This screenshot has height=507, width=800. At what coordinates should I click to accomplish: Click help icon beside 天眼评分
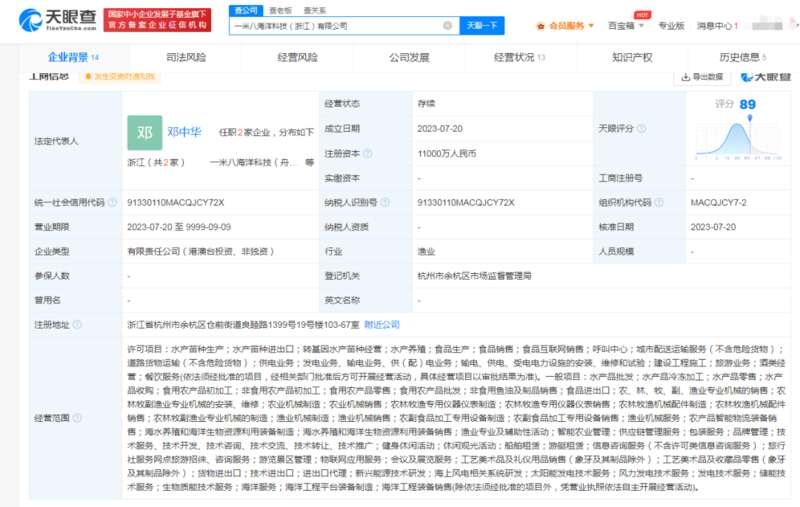pos(641,129)
